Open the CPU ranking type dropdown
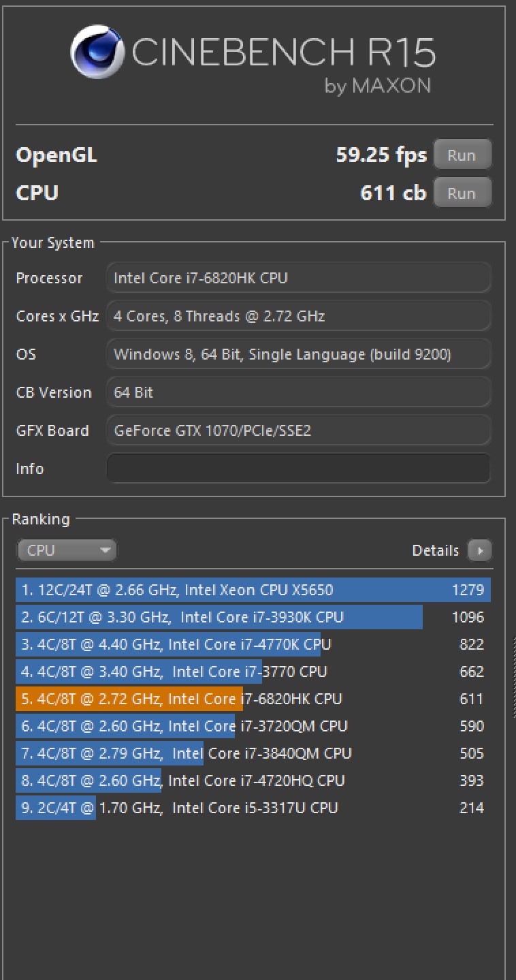The image size is (516, 980). [x=67, y=550]
